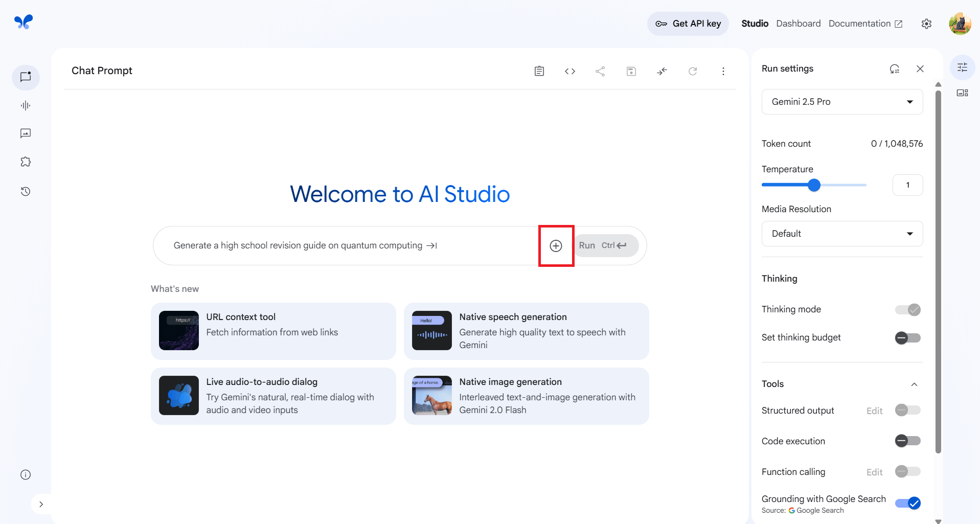Disable Grounding with Google Search toggle

[x=908, y=503]
